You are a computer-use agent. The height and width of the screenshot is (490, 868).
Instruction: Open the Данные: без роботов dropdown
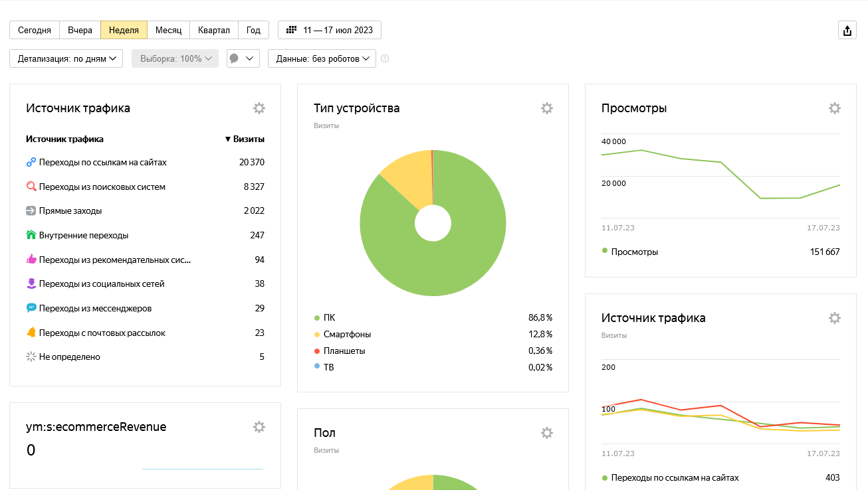coord(322,58)
